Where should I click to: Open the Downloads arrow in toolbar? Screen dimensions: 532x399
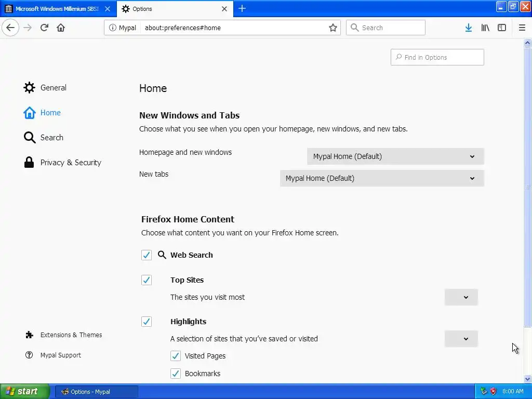pyautogui.click(x=469, y=28)
